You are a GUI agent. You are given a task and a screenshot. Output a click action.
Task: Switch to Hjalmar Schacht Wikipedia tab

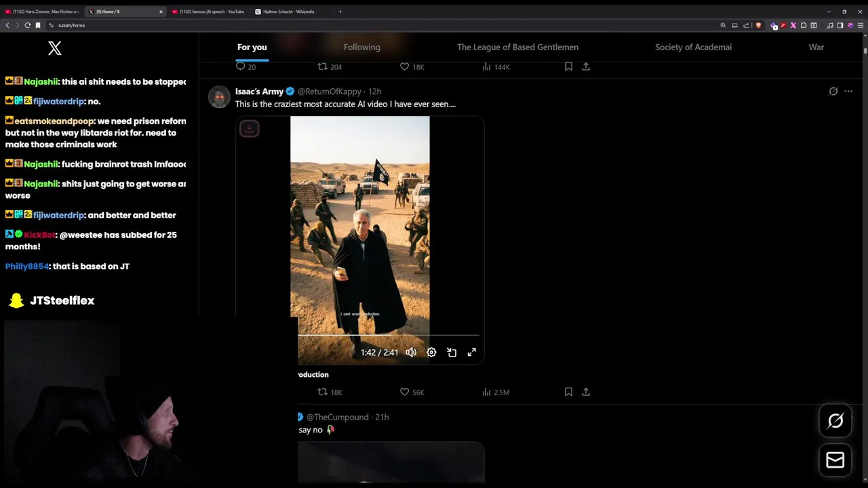[x=292, y=12]
